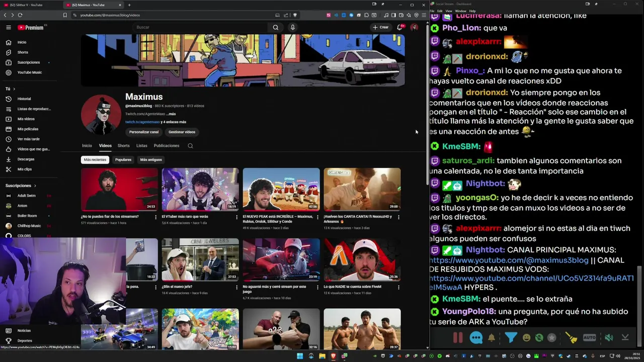Image resolution: width=644 pixels, height=362 pixels.
Task: Toggle the green speaker mute icon in Social Stream
Action: [x=609, y=338]
